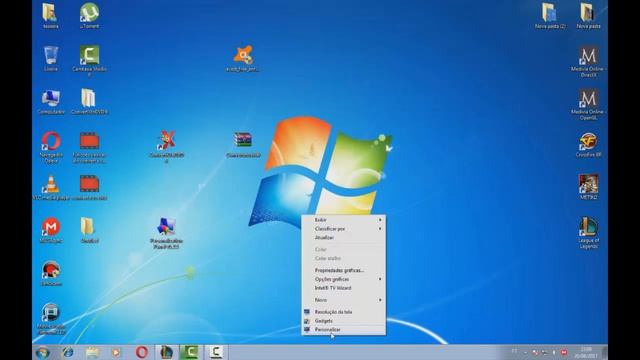Image resolution: width=640 pixels, height=360 pixels.
Task: Choose Personalizar in the context menu
Action: coord(343,329)
